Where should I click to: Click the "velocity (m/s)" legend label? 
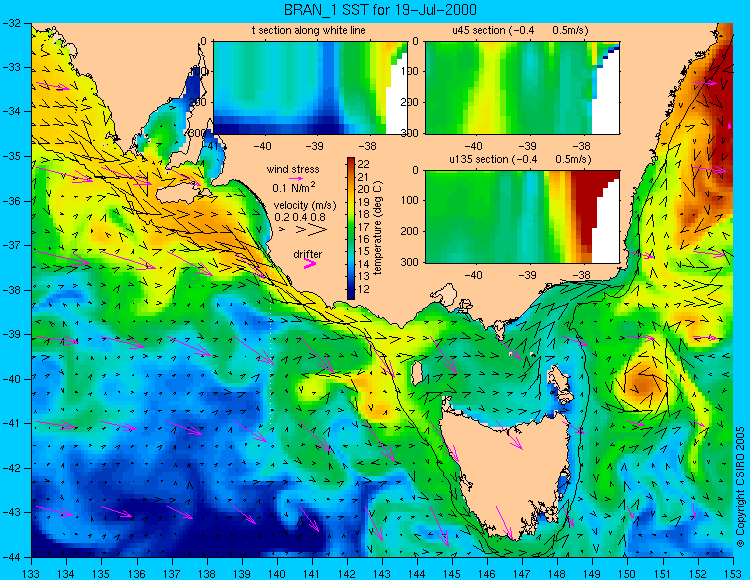(305, 205)
